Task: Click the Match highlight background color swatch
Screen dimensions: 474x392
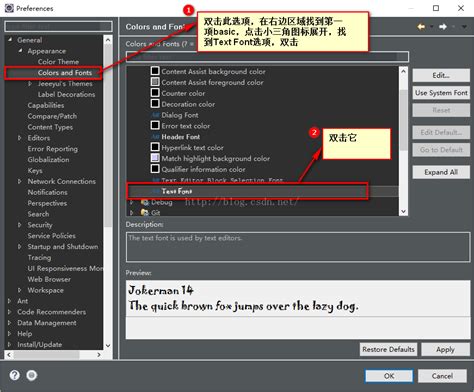Action: pos(155,158)
